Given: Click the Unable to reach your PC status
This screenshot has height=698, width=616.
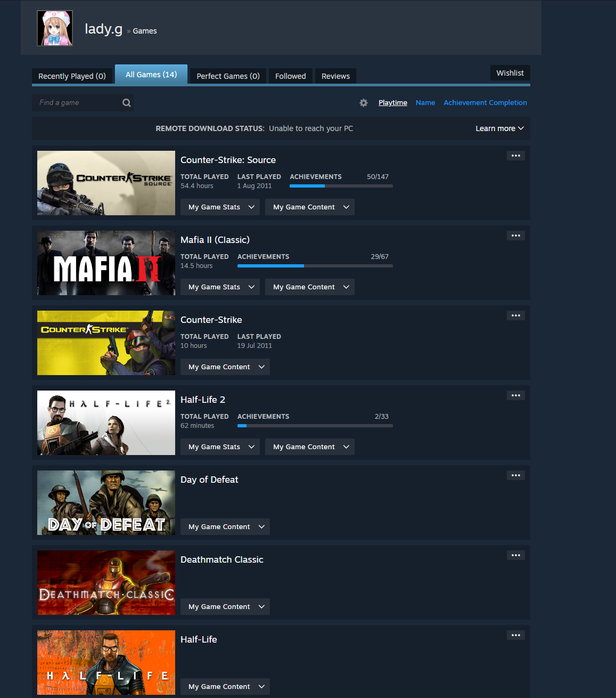Looking at the screenshot, I should coord(311,128).
